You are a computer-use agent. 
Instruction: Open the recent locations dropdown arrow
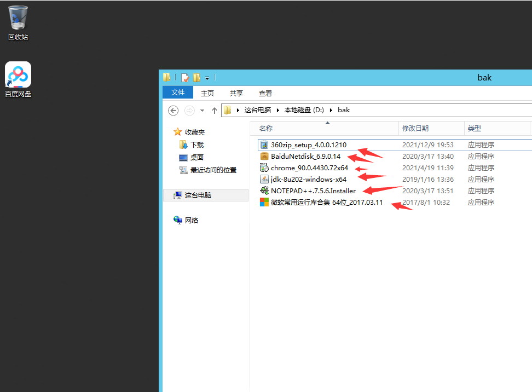[202, 111]
